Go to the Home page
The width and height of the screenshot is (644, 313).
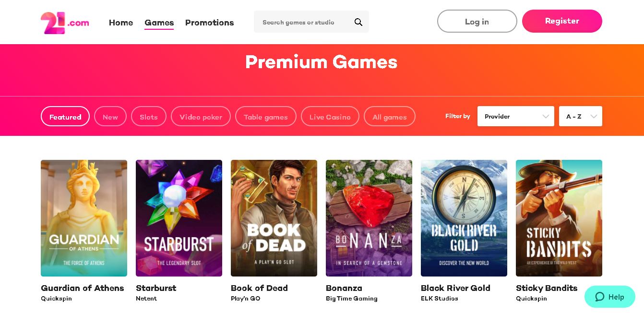click(x=121, y=23)
